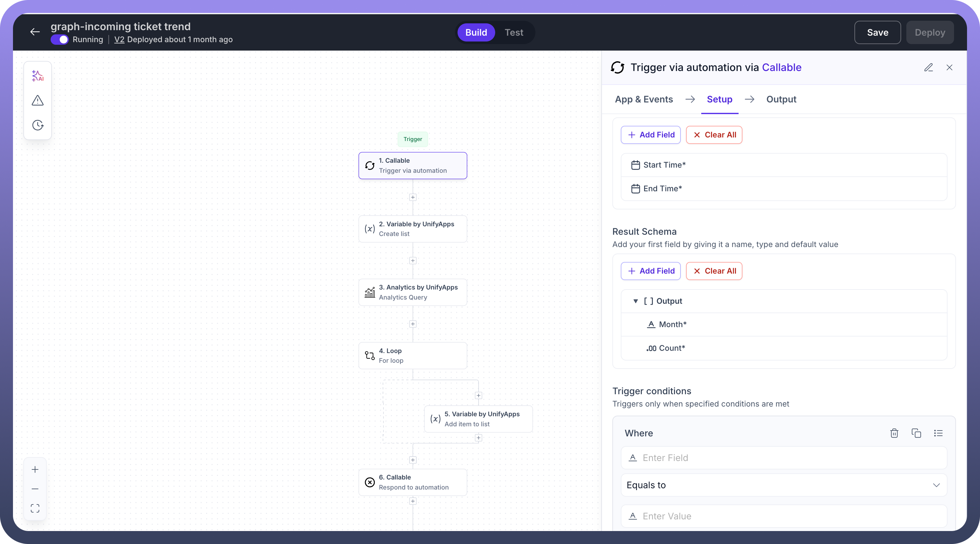The image size is (980, 544).
Task: Duplicate the Where condition with copy icon
Action: click(x=916, y=433)
